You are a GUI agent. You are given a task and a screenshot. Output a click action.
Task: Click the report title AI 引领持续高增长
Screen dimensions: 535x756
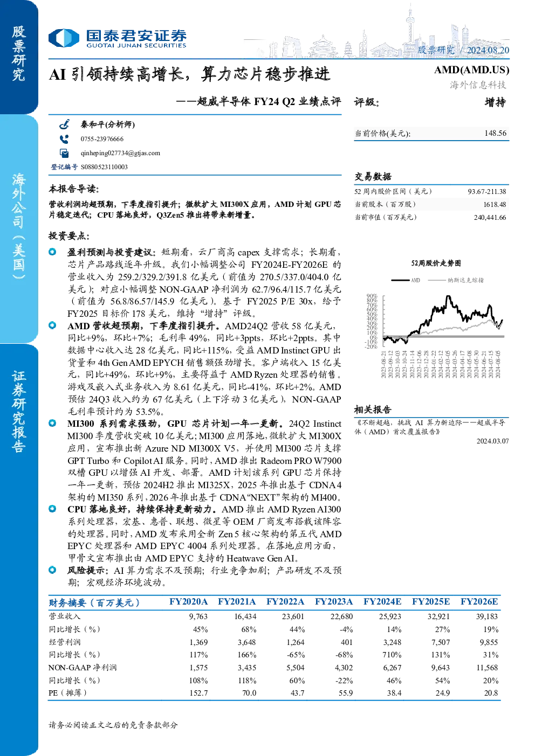click(x=190, y=74)
